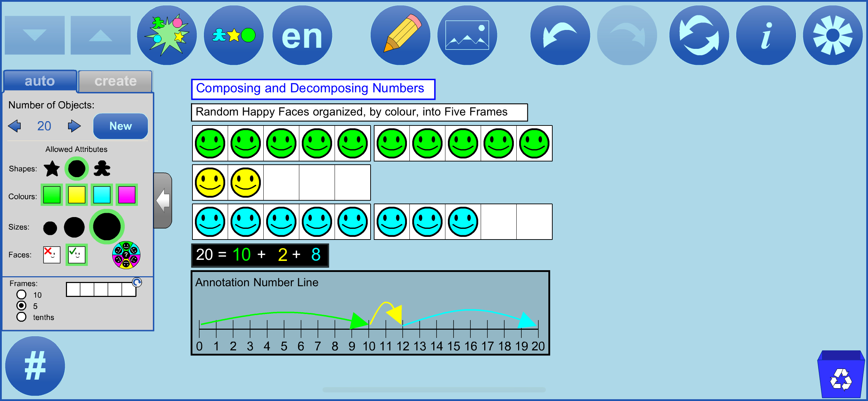The width and height of the screenshot is (868, 401).
Task: Select the tenths frames radio button
Action: pos(21,317)
